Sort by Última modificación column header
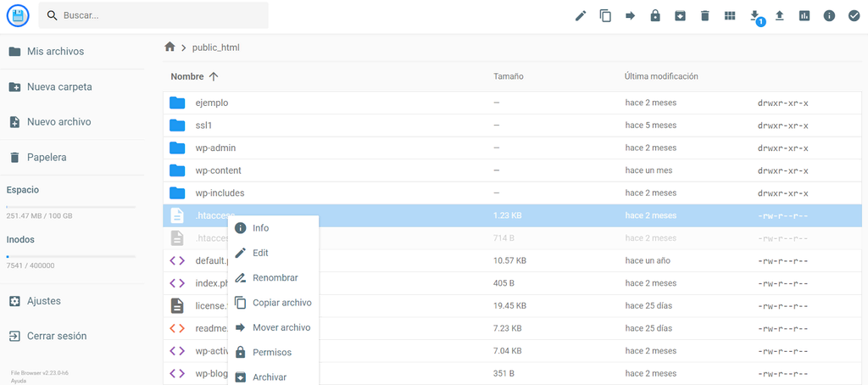 tap(661, 76)
